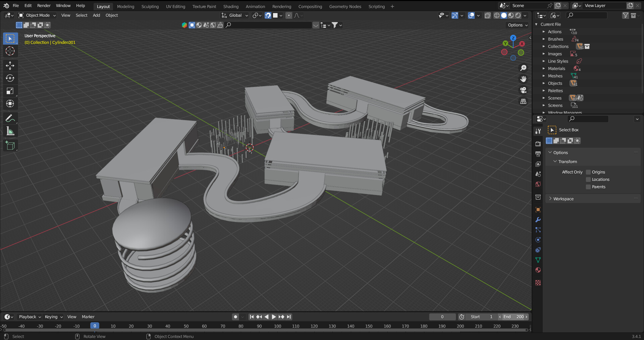
Task: Select the Move tool in the toolbar
Action: pos(10,66)
